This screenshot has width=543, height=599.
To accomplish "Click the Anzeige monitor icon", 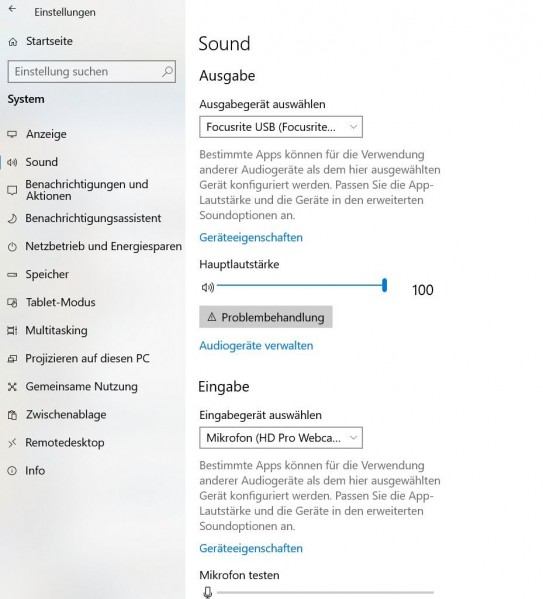I will pyautogui.click(x=12, y=134).
